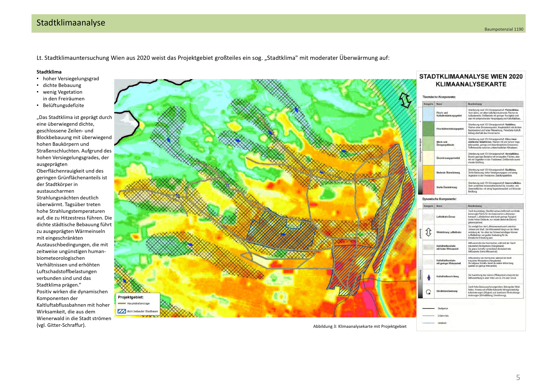This screenshot has height=392, width=555.
Task: Click the 'Stadtklimaanalyse' page heading
Action: coord(71,23)
